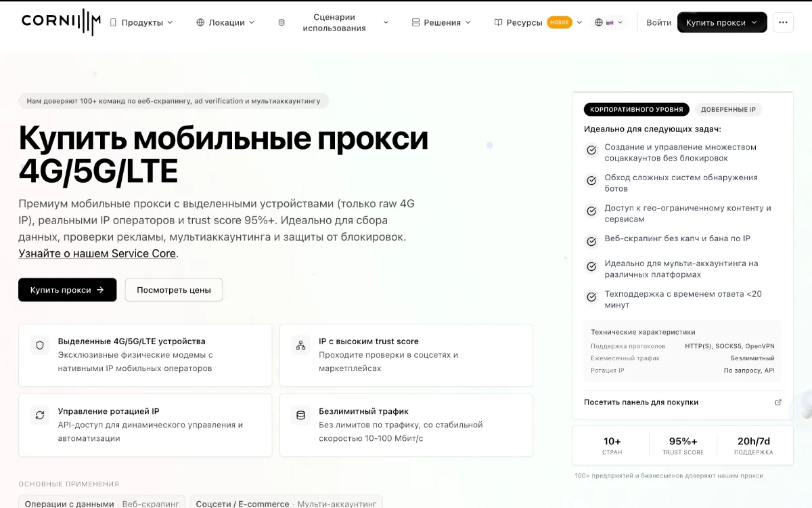This screenshot has height=508, width=812.
Task: Expand the Решения dropdown
Action: click(467, 22)
